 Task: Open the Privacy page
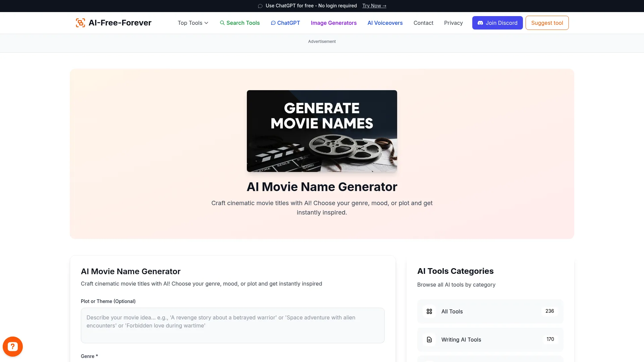click(453, 23)
